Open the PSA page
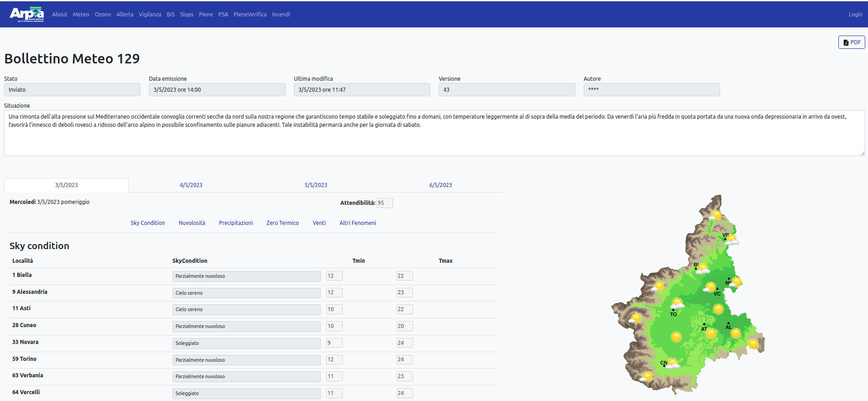This screenshot has height=401, width=868. pos(223,15)
